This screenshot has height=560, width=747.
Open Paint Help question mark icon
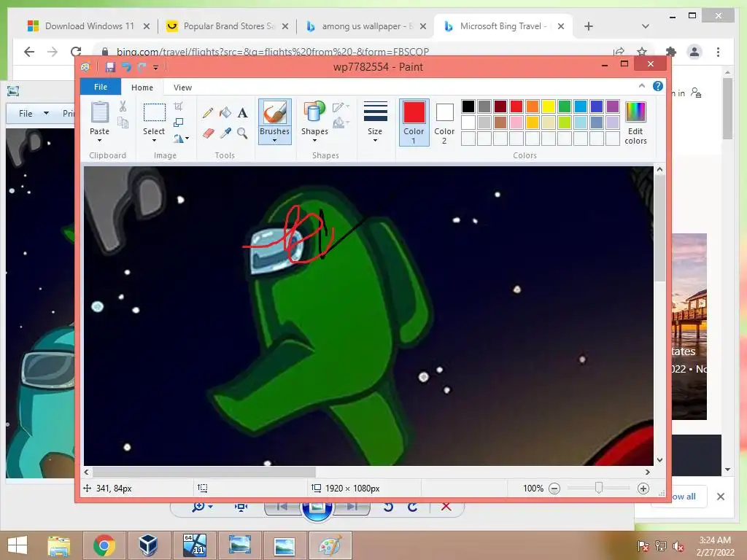pyautogui.click(x=658, y=86)
